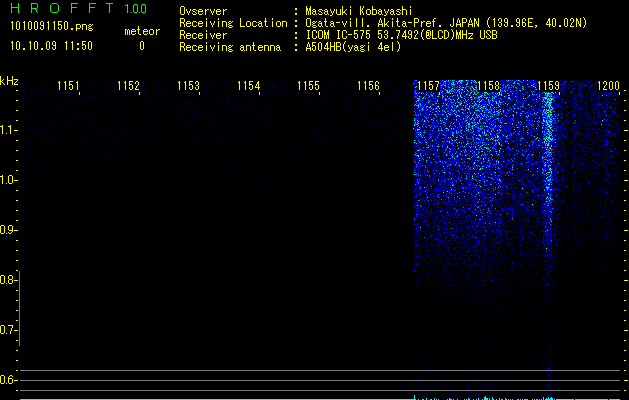Select the 1157 time label
629x400 pixels.
(428, 86)
